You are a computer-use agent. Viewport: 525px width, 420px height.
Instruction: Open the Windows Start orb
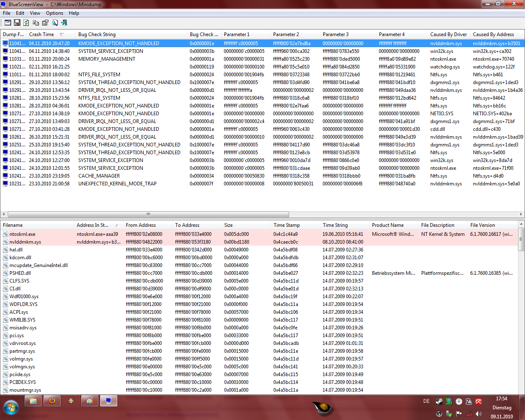coord(11,408)
